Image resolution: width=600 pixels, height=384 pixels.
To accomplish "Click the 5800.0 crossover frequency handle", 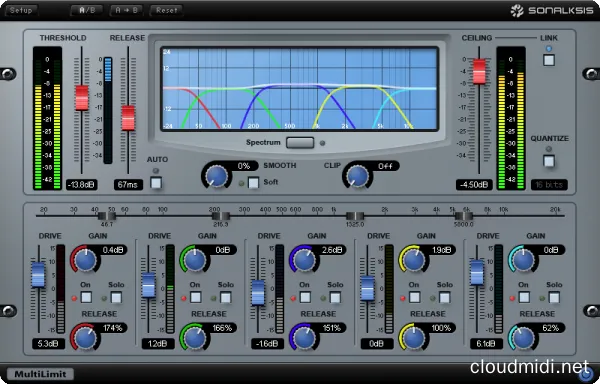I will 464,216.
